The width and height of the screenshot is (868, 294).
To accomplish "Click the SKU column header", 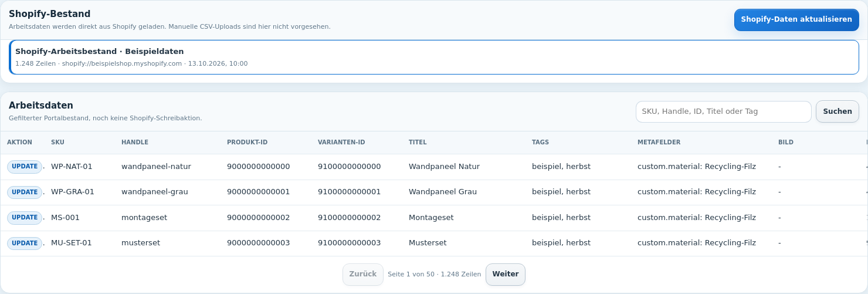I will pyautogui.click(x=57, y=143).
